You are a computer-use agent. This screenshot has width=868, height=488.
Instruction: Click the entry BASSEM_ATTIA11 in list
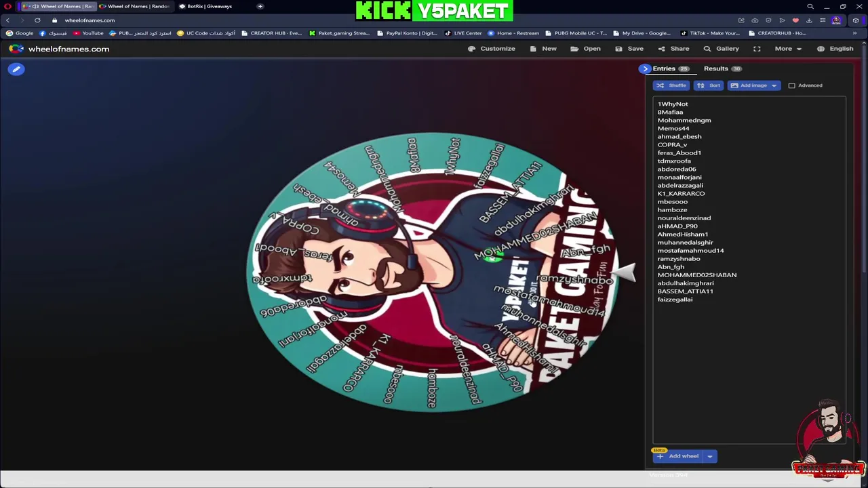(685, 291)
